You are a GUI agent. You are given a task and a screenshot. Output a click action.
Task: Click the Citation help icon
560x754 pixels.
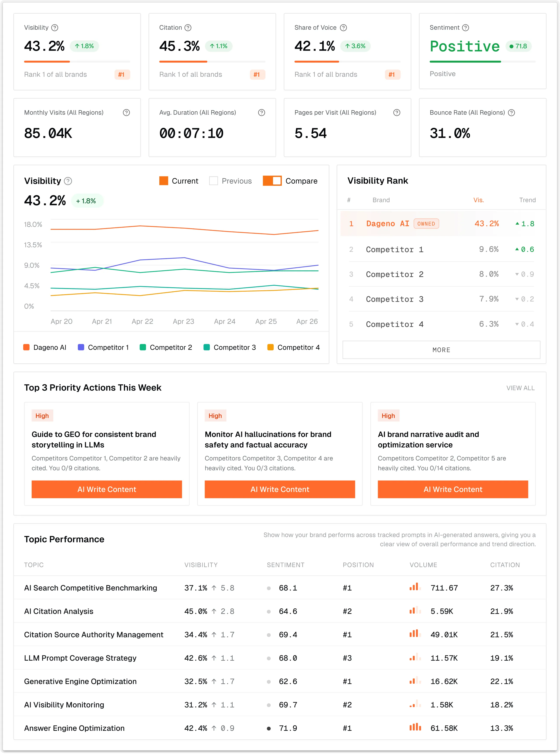(x=188, y=28)
